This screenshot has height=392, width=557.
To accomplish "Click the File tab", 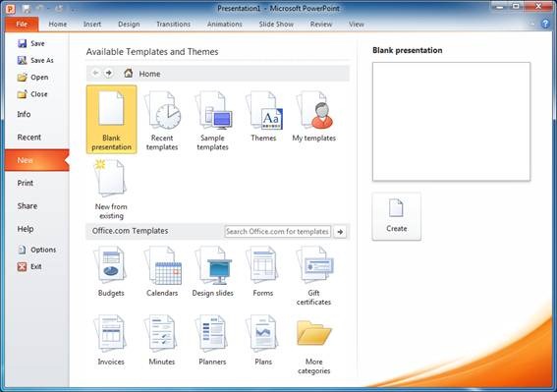I will (x=22, y=25).
